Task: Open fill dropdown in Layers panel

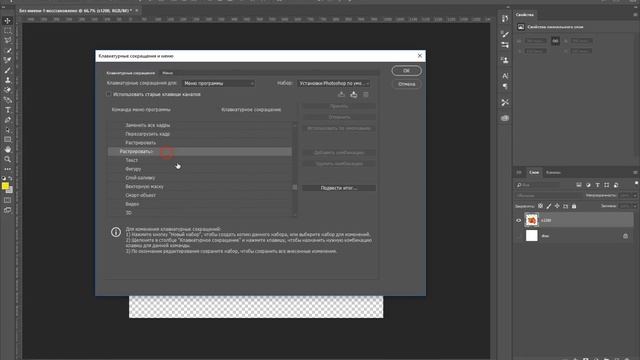Action: click(x=634, y=206)
